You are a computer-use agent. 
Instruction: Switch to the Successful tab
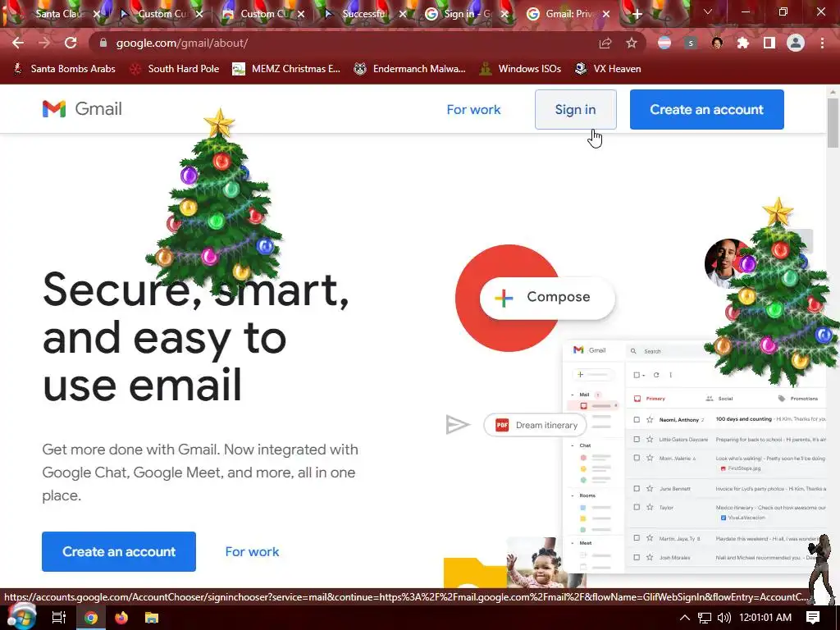363,14
